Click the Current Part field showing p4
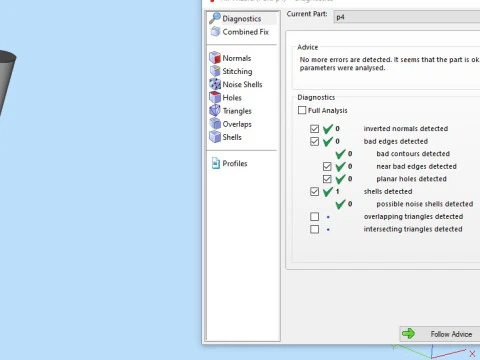This screenshot has width=480, height=360. click(x=407, y=17)
